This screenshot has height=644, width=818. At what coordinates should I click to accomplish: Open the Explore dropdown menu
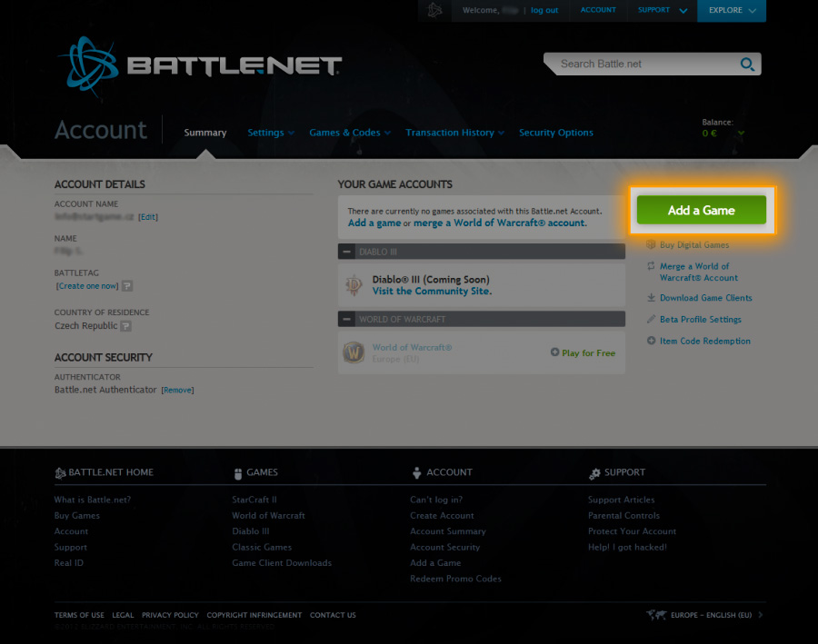[732, 10]
